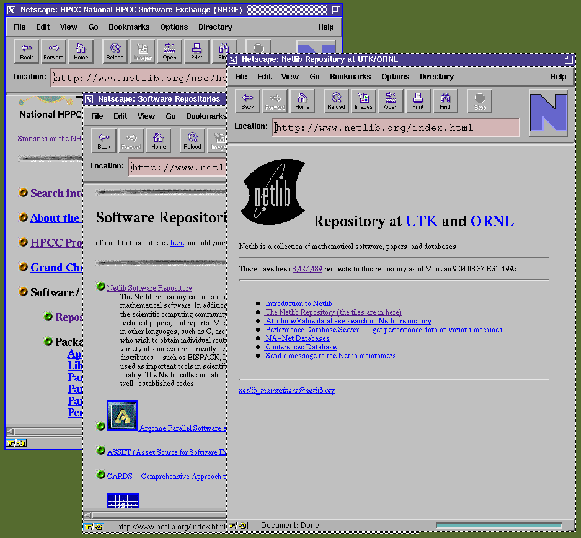The width and height of the screenshot is (581, 538).
Task: Click Images button in Netlib Repository window
Action: tap(363, 101)
